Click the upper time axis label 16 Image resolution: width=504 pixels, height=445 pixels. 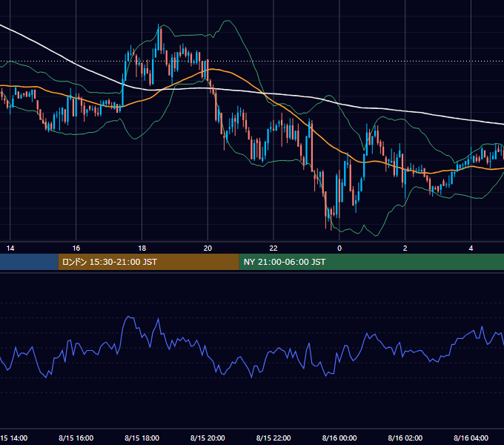pyautogui.click(x=76, y=248)
